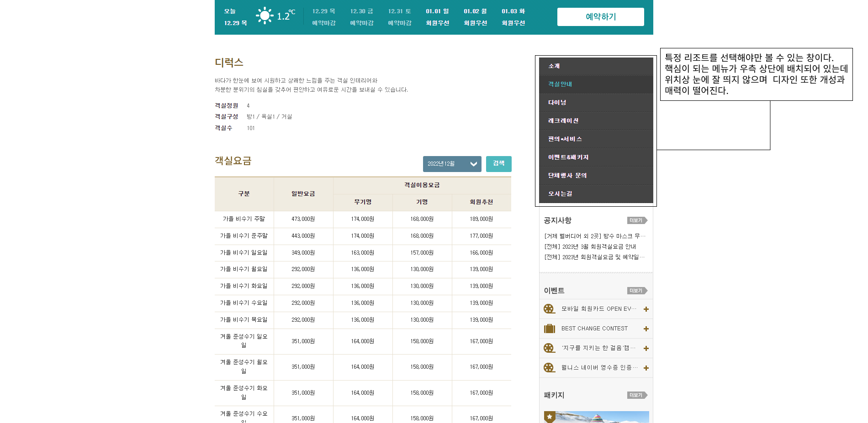Viewport: 868px width, 423px height.
Task: Click the 예약하기 reservation button
Action: (x=600, y=17)
